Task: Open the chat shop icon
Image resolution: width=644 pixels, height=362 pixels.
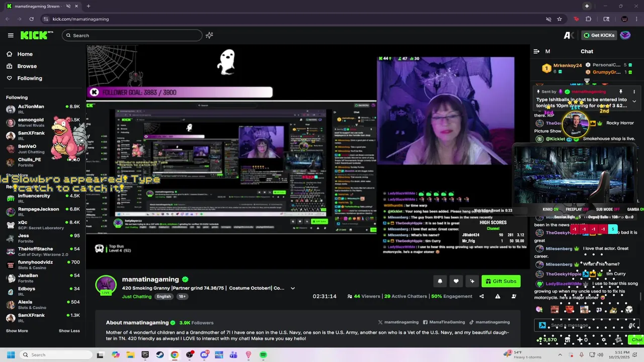Action: pos(568,340)
